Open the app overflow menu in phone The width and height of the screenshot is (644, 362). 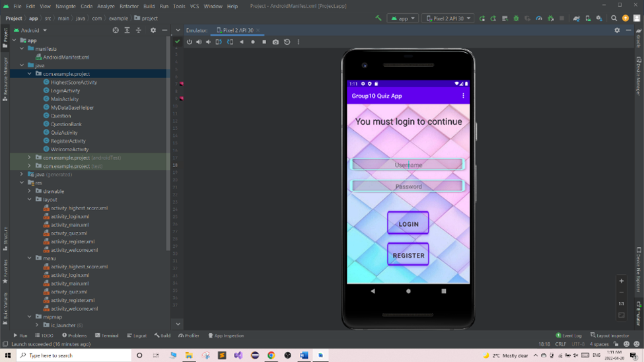(463, 96)
